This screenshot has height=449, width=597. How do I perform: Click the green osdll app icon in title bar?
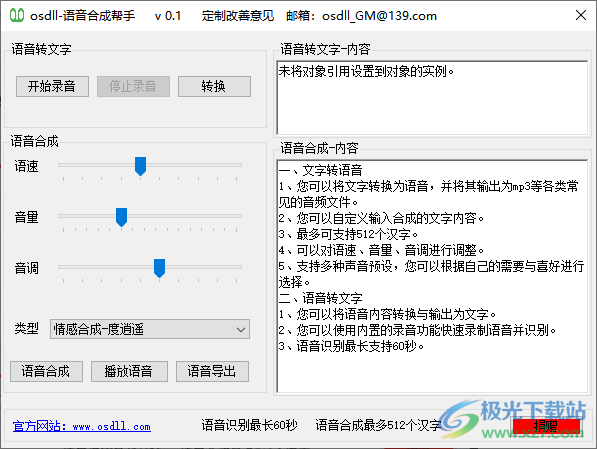pos(17,15)
